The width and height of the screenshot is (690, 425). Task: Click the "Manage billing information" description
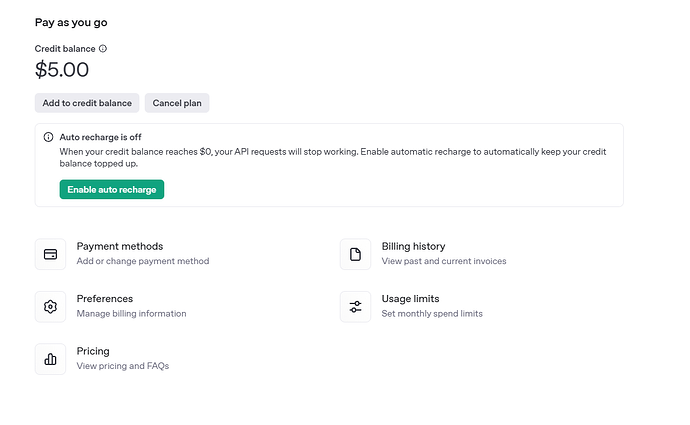131,314
